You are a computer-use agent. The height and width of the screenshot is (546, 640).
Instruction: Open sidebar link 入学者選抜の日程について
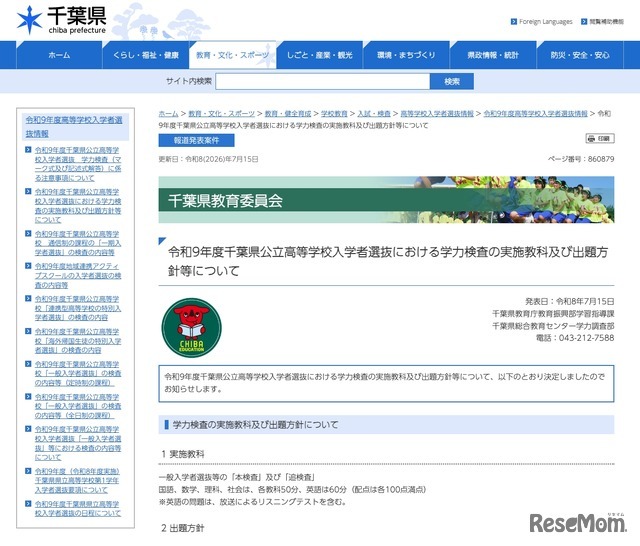pos(78,508)
